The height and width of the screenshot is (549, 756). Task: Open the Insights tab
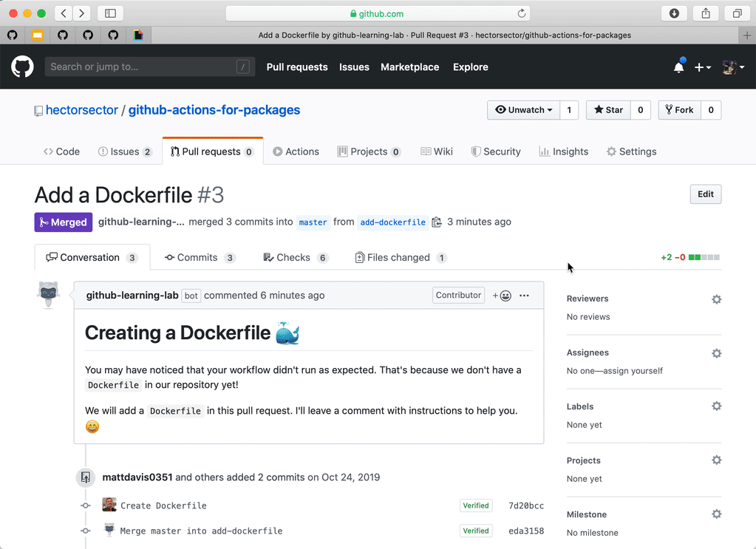[x=564, y=151]
